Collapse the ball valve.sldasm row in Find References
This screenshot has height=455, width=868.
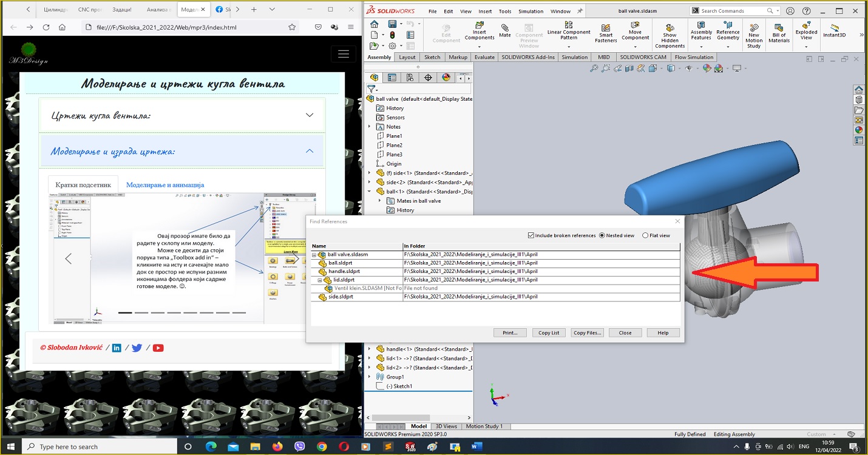coord(314,255)
